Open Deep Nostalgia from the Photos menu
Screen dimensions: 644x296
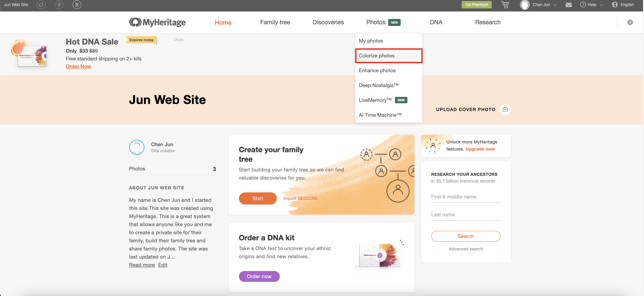point(379,85)
